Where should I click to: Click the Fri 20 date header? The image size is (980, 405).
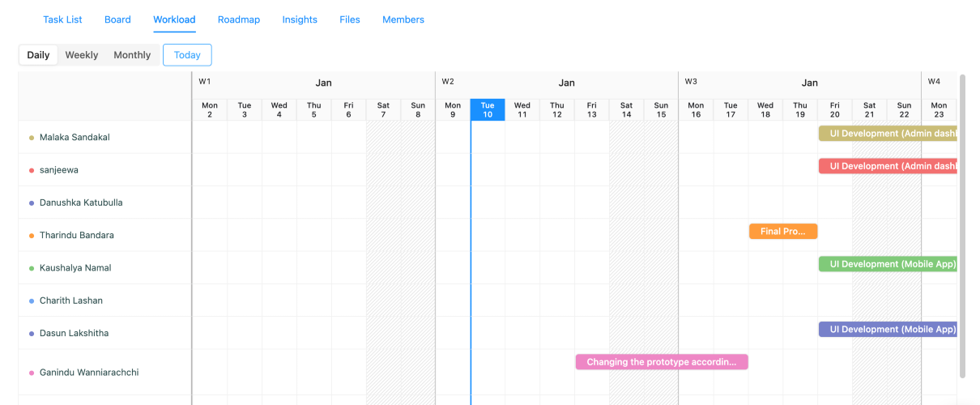tap(835, 110)
